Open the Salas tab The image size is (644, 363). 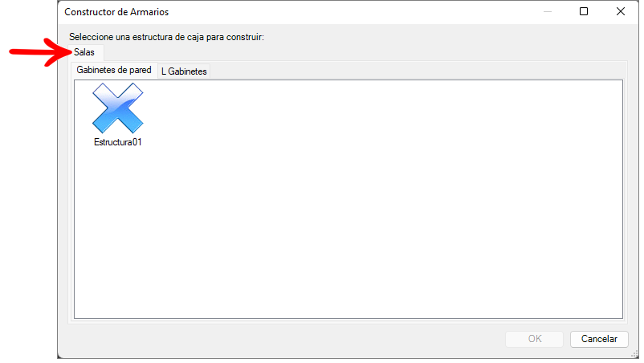pos(84,52)
